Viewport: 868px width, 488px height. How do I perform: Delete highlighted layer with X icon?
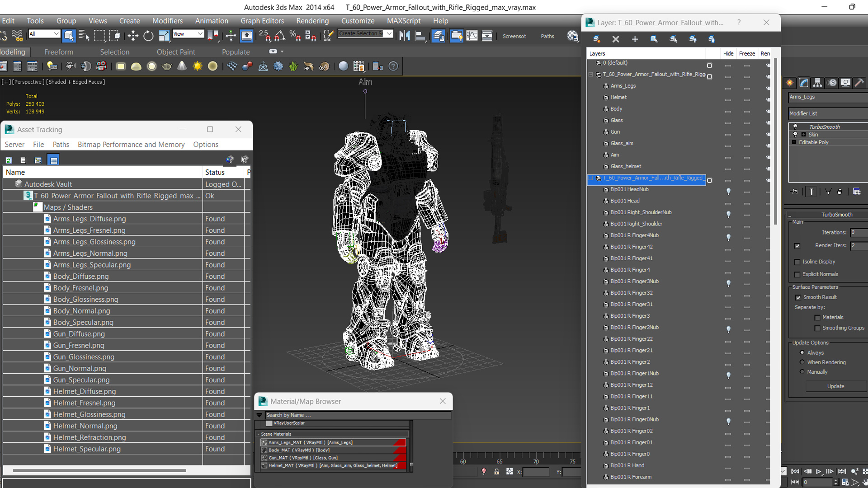pos(616,39)
